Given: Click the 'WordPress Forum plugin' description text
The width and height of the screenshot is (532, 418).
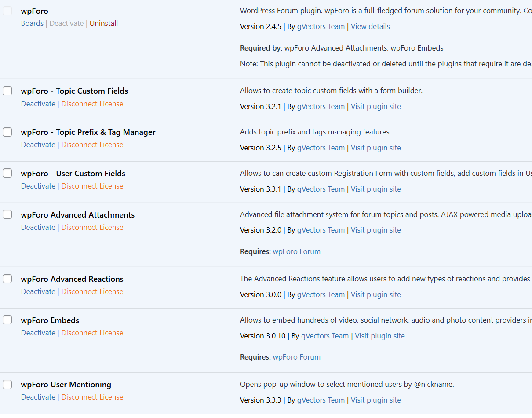Looking at the screenshot, I should tap(386, 11).
